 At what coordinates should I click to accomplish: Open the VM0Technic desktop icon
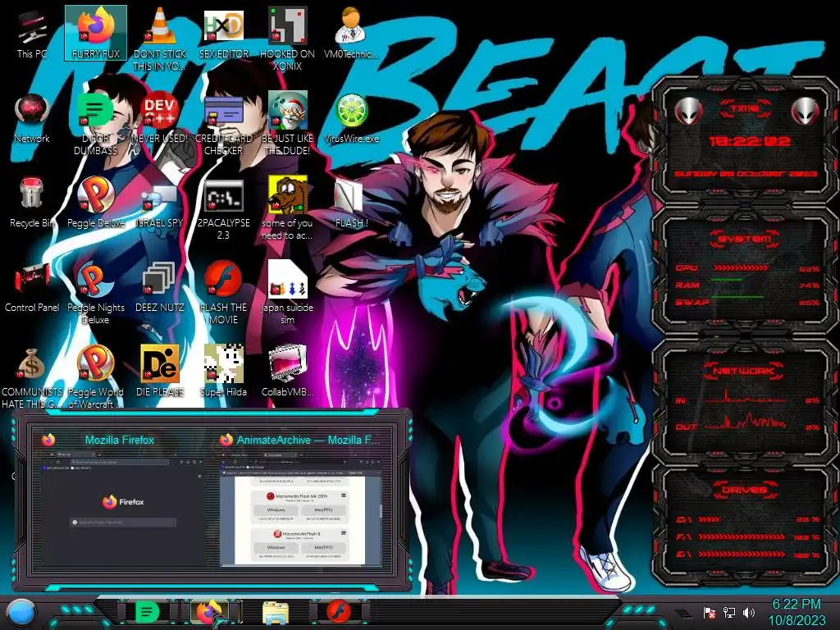click(351, 33)
